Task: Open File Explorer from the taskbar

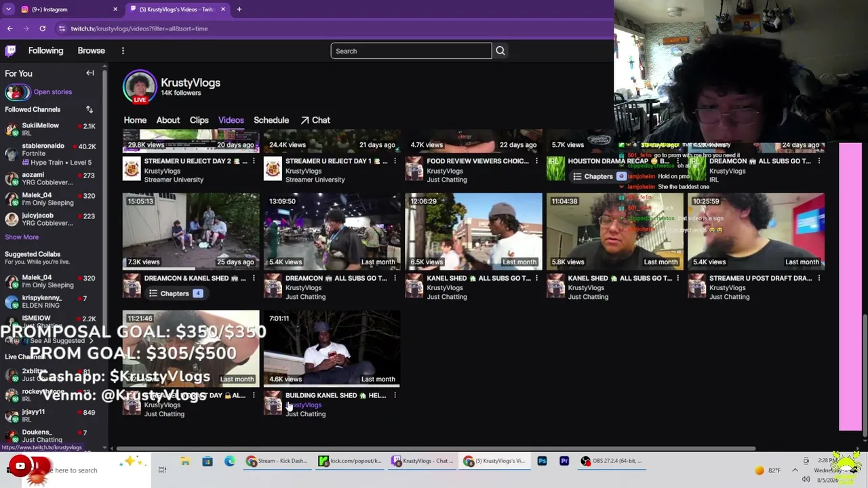Action: tap(185, 462)
